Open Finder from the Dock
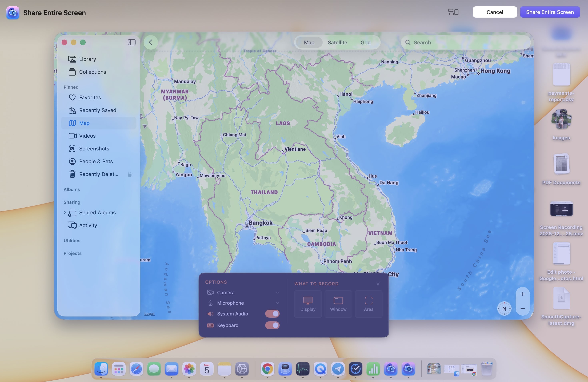 (101, 369)
